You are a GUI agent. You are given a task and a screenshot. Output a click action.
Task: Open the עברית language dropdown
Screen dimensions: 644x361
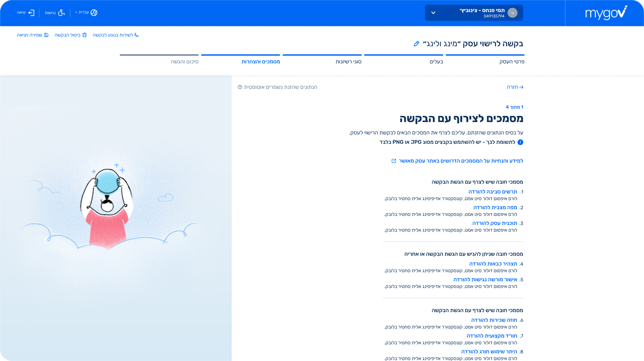point(82,12)
